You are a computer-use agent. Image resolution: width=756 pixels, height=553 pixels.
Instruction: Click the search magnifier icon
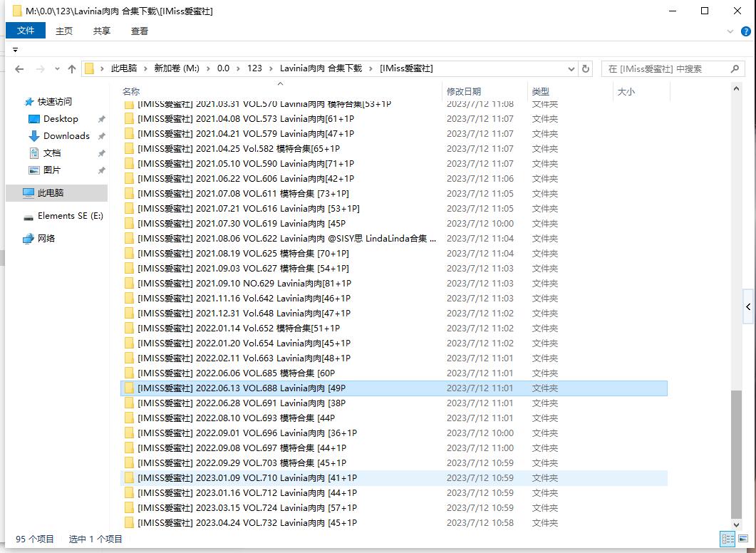[x=735, y=69]
